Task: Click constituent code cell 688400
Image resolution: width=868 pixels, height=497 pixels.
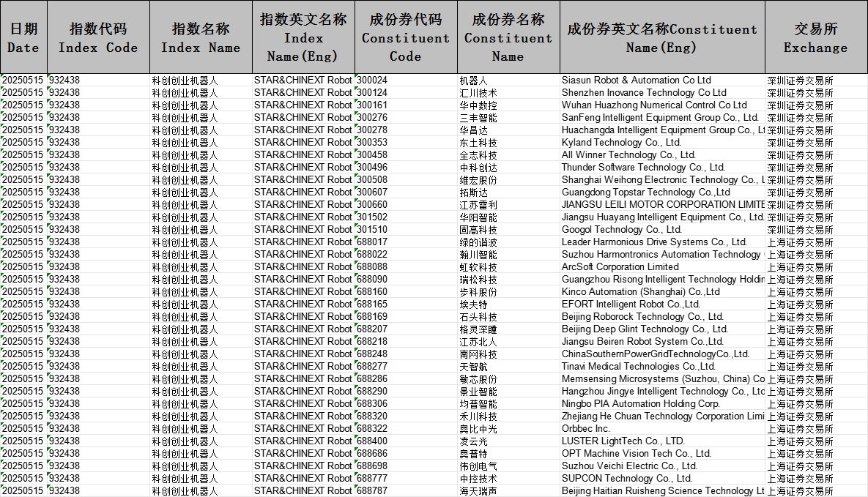Action: [406, 441]
